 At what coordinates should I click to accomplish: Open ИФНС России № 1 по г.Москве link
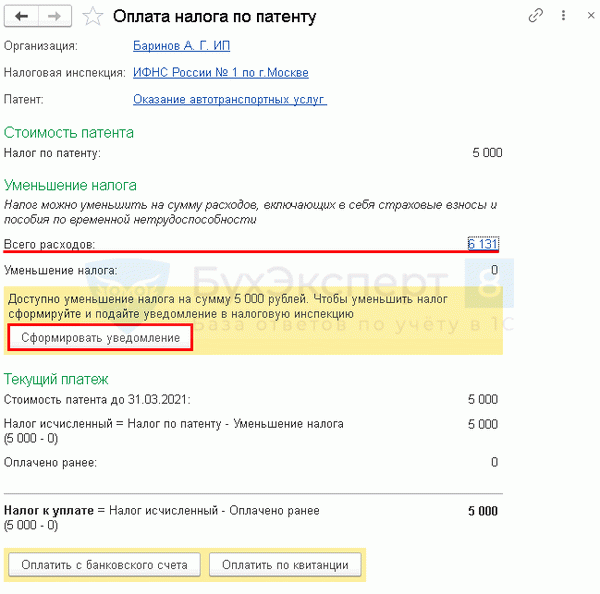click(x=221, y=72)
